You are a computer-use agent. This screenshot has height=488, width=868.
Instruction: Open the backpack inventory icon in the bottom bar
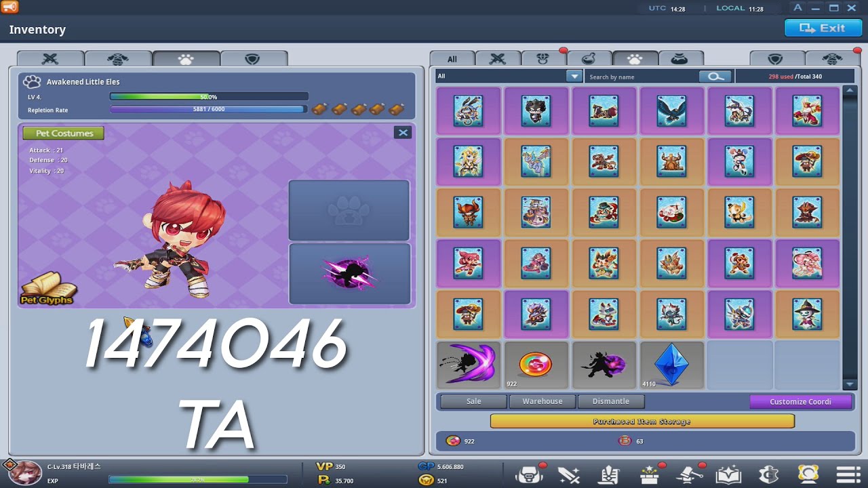(530, 474)
